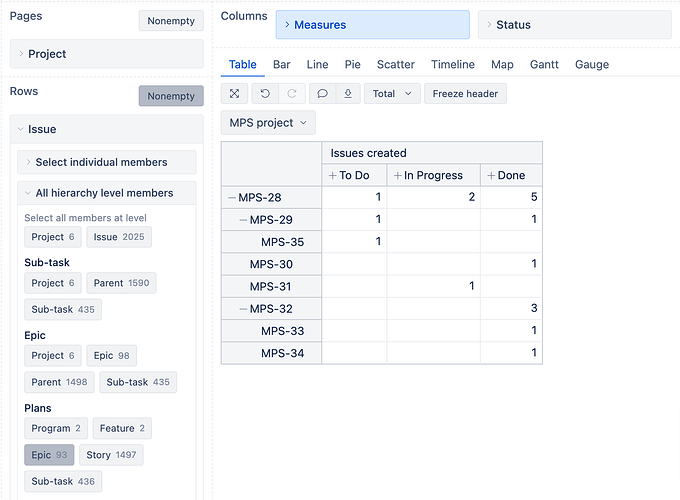Open the MPS project dropdown
This screenshot has width=680, height=500.
267,123
